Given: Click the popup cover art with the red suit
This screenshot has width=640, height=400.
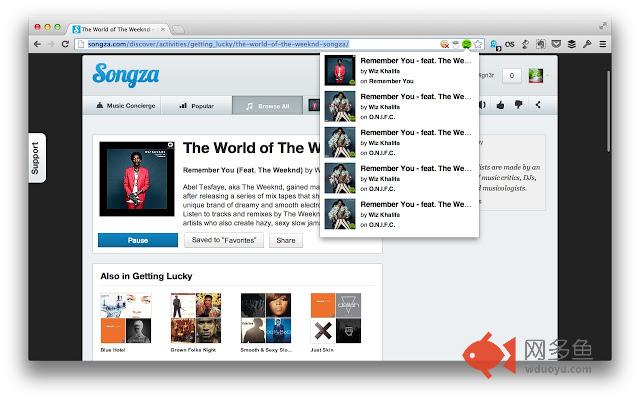Looking at the screenshot, I should pos(340,70).
